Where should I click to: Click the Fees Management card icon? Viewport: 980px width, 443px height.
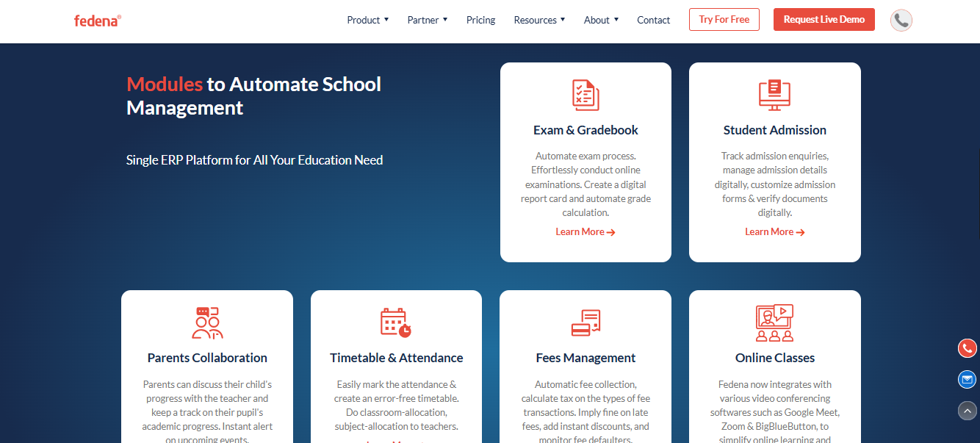pyautogui.click(x=586, y=323)
